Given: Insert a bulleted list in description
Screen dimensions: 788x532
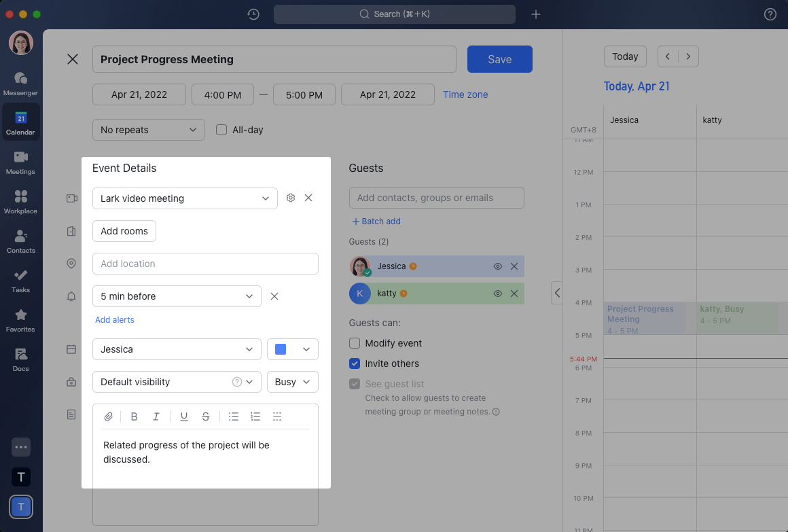Looking at the screenshot, I should pos(233,416).
